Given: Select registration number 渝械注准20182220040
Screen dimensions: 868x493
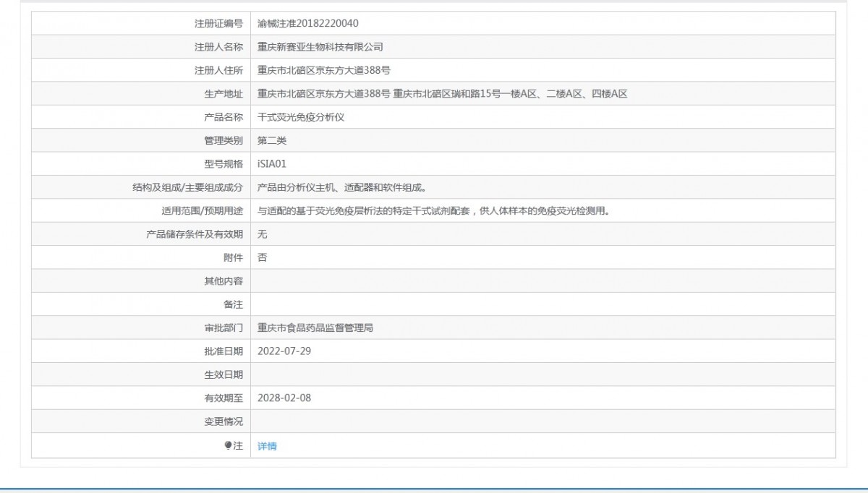Looking at the screenshot, I should [x=308, y=24].
